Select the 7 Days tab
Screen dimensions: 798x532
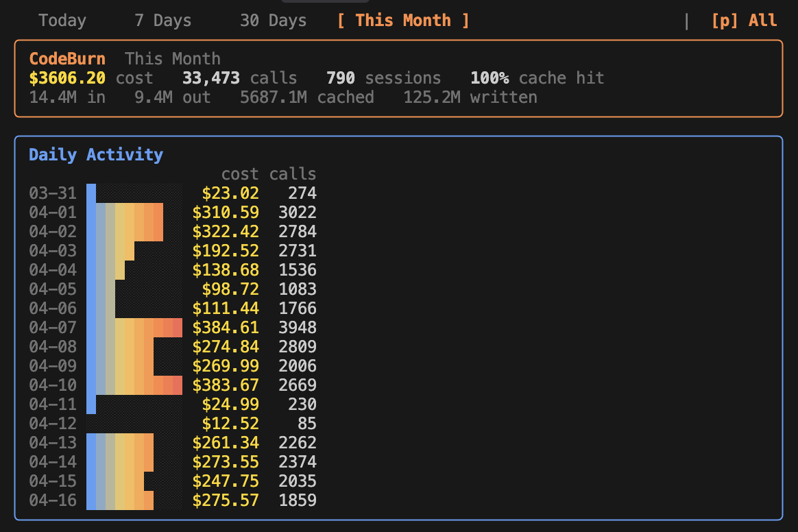pyautogui.click(x=163, y=21)
